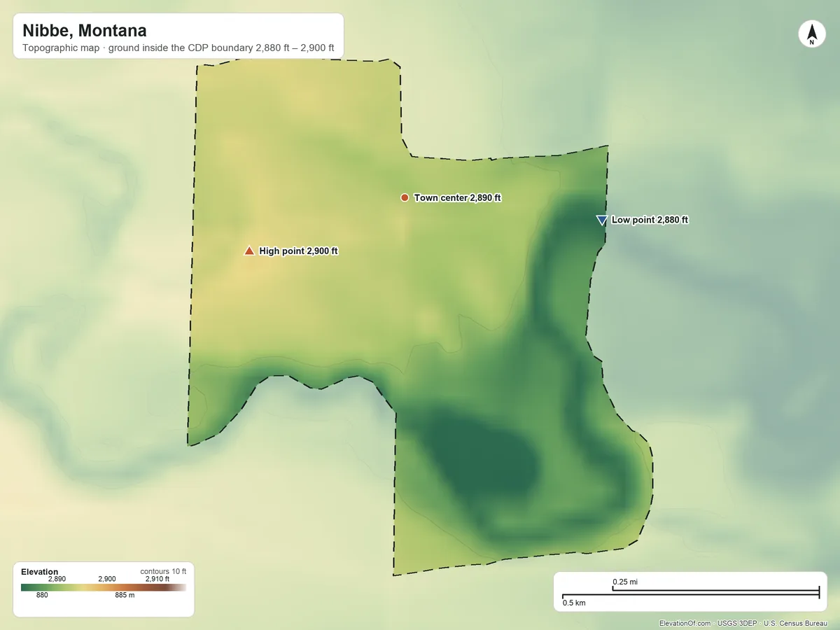
Task: Click the scale bar line
Action: pos(691,593)
